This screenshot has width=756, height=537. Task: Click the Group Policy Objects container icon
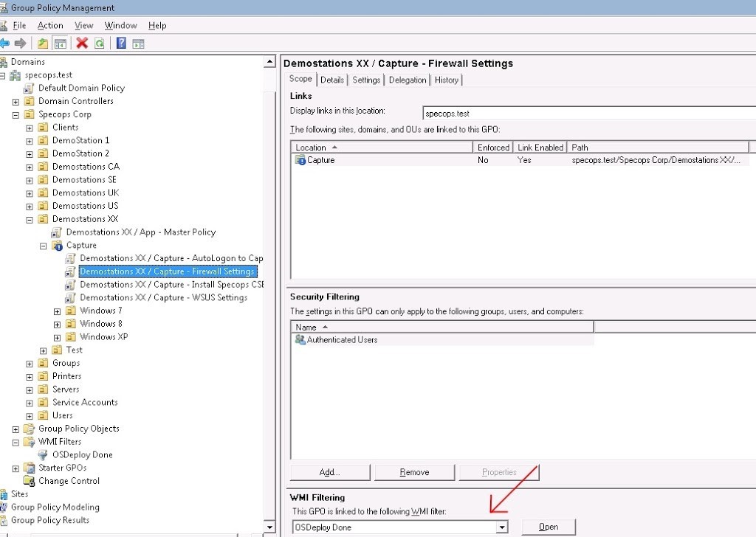[x=30, y=429]
